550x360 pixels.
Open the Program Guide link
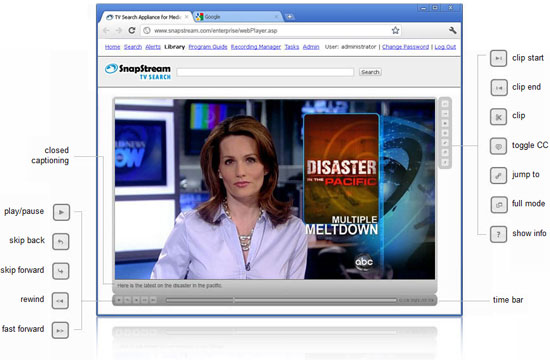click(x=208, y=47)
